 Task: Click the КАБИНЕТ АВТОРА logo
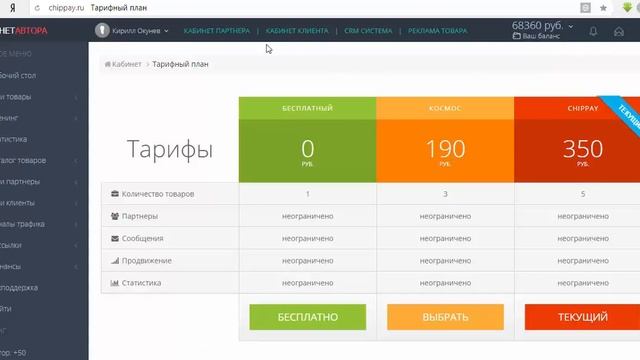24,31
